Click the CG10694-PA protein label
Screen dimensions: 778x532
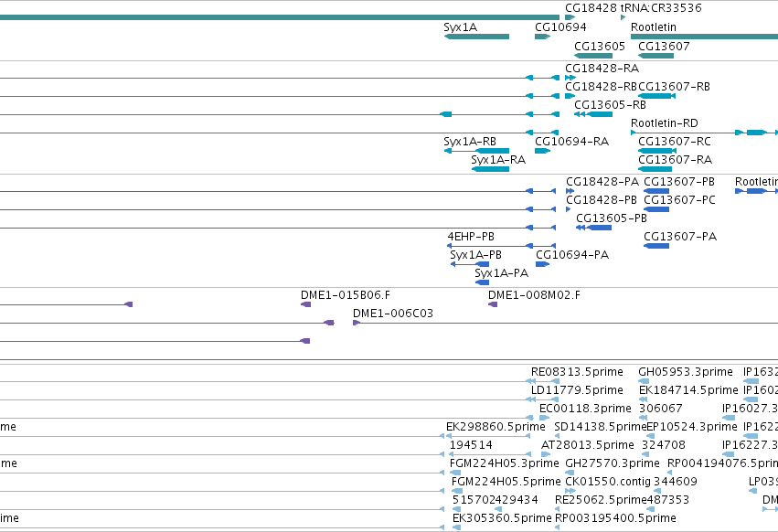pos(572,255)
